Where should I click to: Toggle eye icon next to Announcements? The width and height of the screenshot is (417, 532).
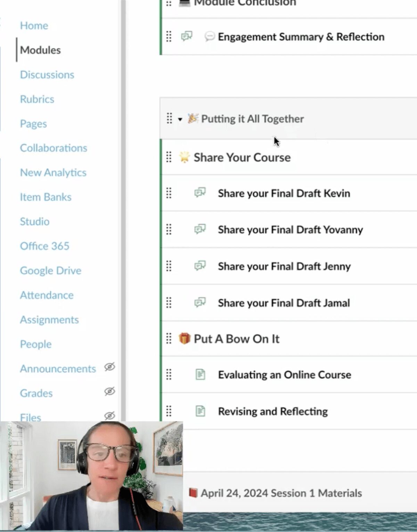109,367
